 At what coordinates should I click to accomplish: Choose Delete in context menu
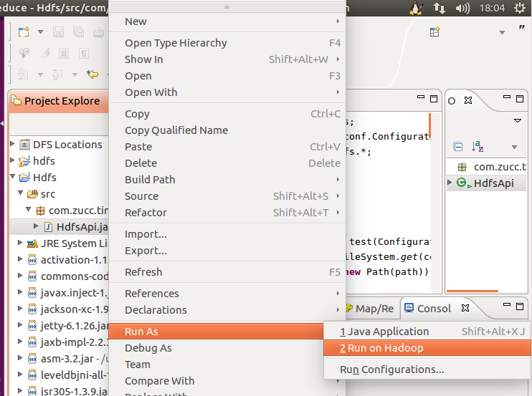coord(227,163)
